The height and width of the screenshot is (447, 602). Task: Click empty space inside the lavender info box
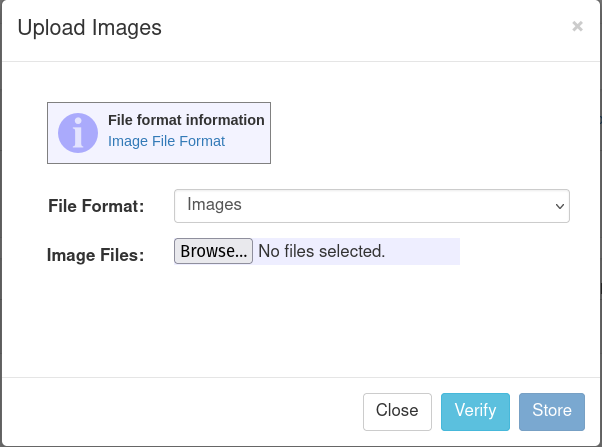tap(246, 152)
